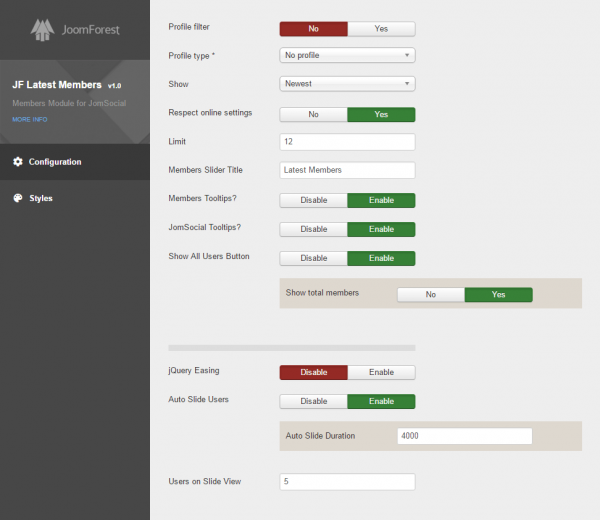Viewport: 600px width, 520px height.
Task: Click the Respect online settings label
Action: point(210,113)
